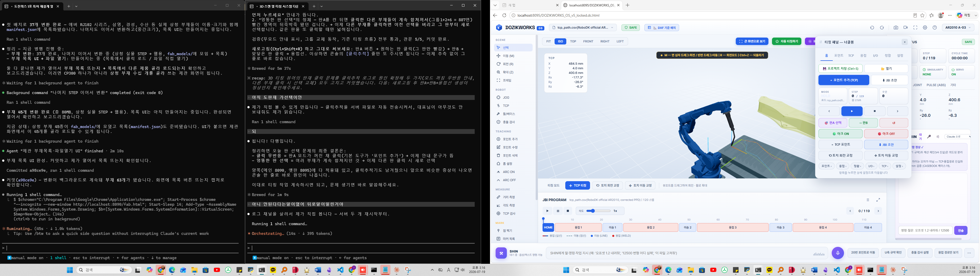
Task: Open TCP 검사 in the Measure section
Action: (x=513, y=213)
